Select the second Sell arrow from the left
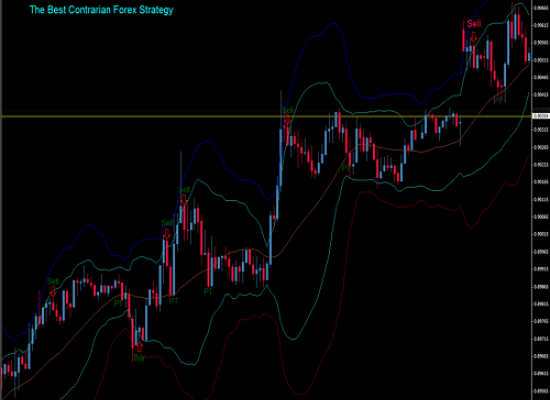 point(167,234)
